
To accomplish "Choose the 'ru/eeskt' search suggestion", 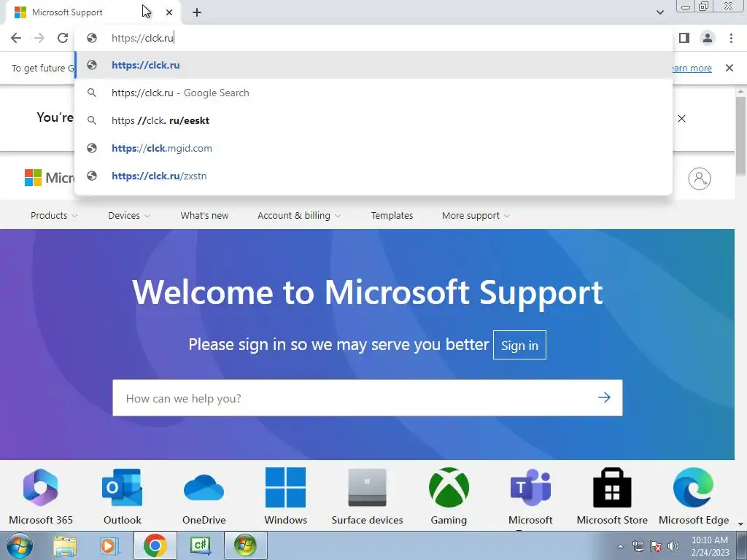I will pyautogui.click(x=373, y=120).
